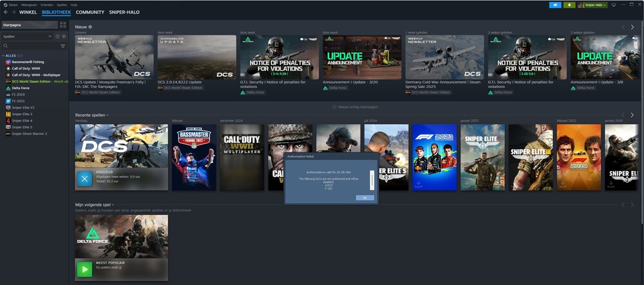The width and height of the screenshot is (644, 285).
Task: Open the Sniper Elite III cover art
Action: 531,158
